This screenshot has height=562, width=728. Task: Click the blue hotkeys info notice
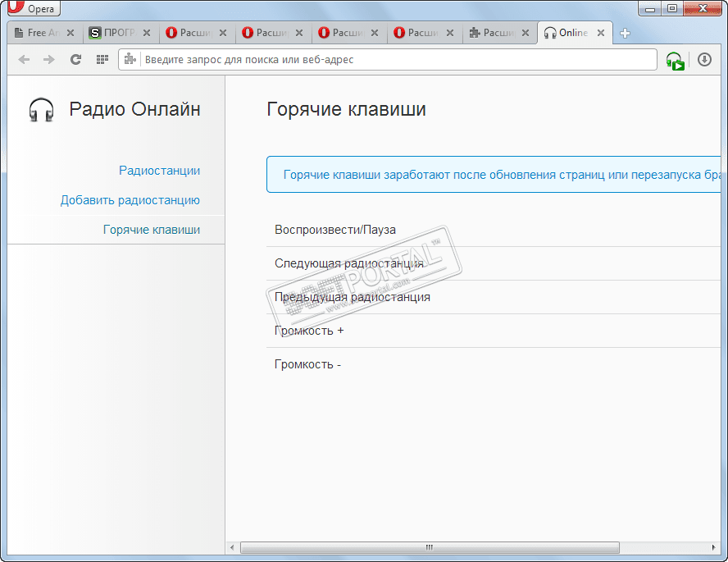point(494,175)
